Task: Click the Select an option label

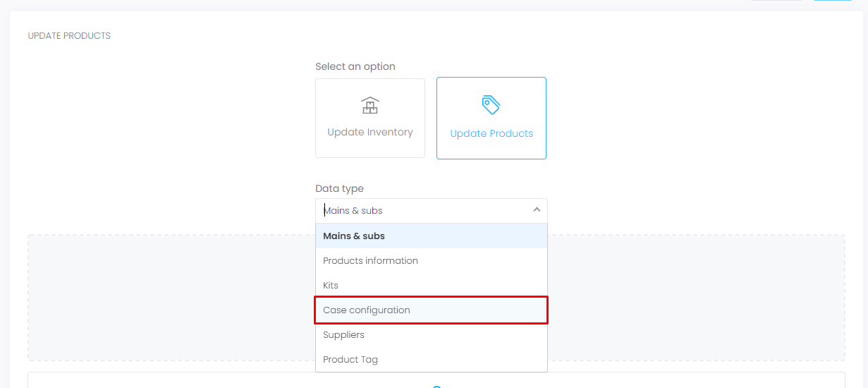Action: pyautogui.click(x=355, y=66)
